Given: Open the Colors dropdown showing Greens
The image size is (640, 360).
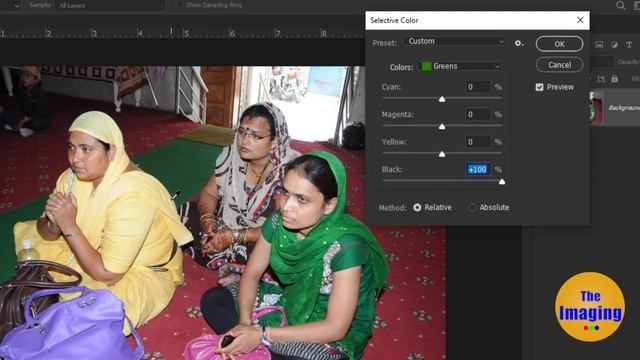Looking at the screenshot, I should pyautogui.click(x=460, y=66).
